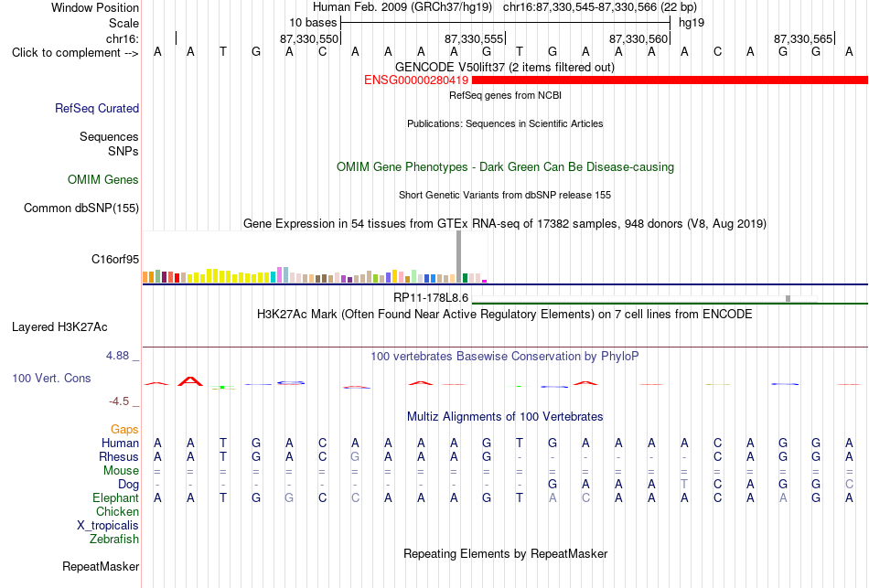Click the chr16: ruler label
The width and height of the screenshot is (869, 588).
123,38
